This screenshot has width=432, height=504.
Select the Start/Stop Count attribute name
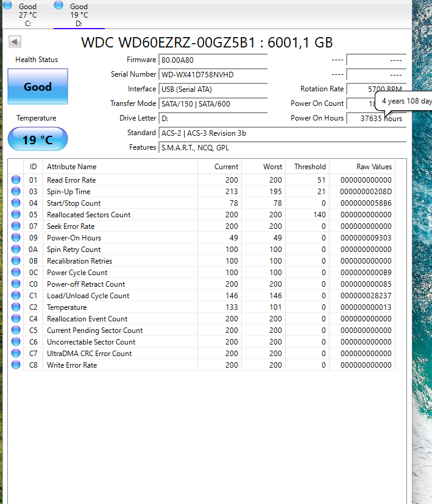74,203
